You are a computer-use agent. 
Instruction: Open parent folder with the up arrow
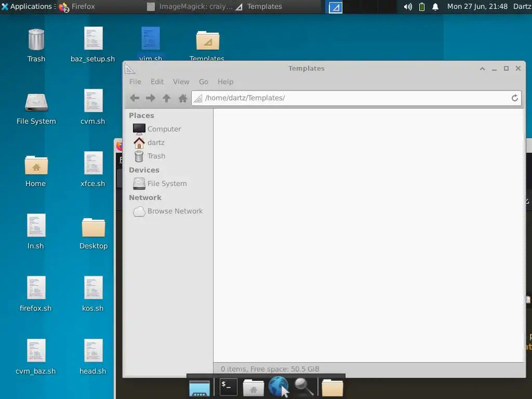(x=166, y=98)
